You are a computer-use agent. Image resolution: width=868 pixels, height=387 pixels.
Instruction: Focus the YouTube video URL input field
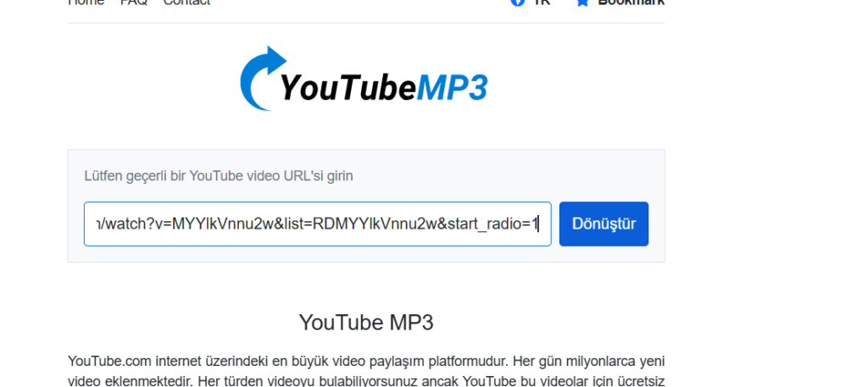click(317, 224)
